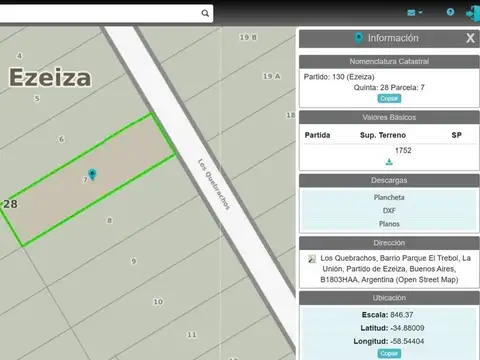The image size is (480, 360).
Task: Click the 1752 surface value
Action: point(403,150)
